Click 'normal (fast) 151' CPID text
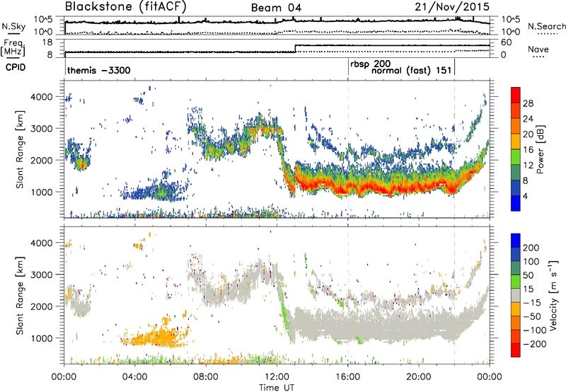This screenshot has width=566, height=392. (x=412, y=70)
